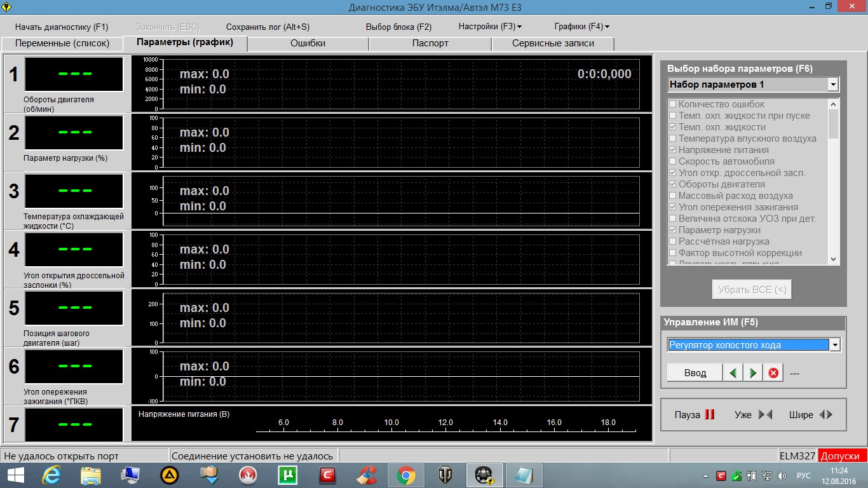This screenshot has height=488, width=868.
Task: Click Убрать ВСЕ (<) button
Action: [x=752, y=290]
